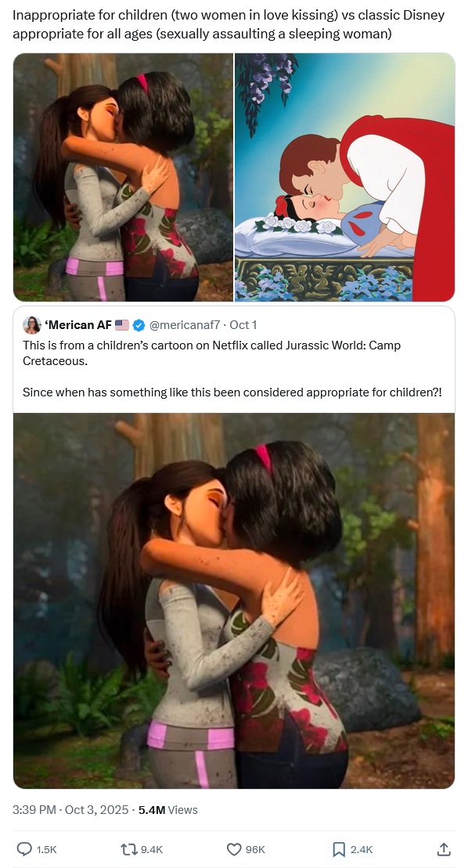
Task: View the 5.4M Views analytics
Action: [167, 810]
